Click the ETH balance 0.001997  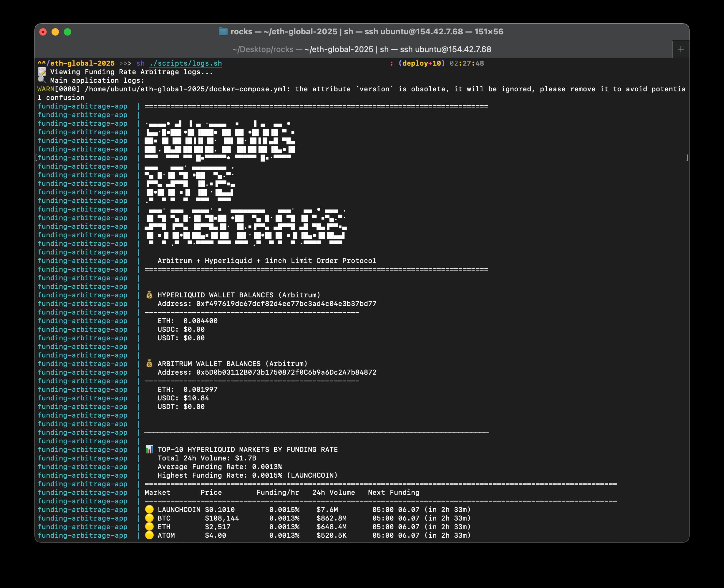point(201,390)
